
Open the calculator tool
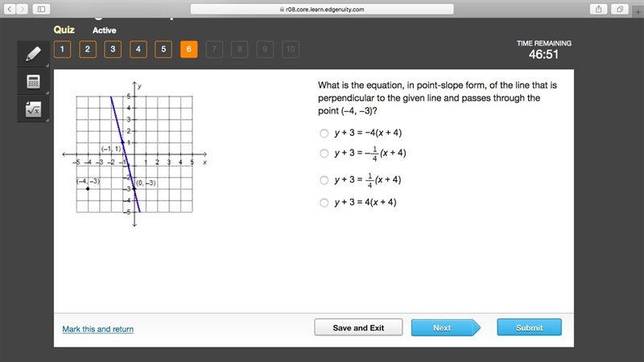click(33, 82)
